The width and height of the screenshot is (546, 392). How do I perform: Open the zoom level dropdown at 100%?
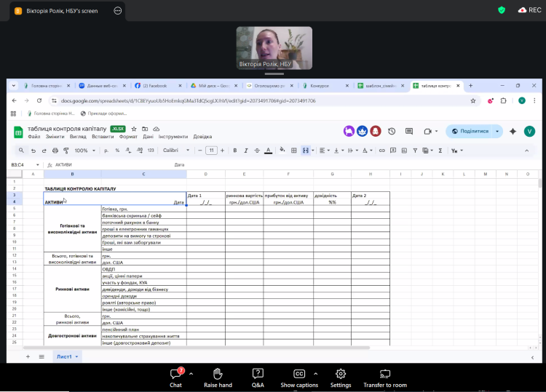[x=84, y=151]
